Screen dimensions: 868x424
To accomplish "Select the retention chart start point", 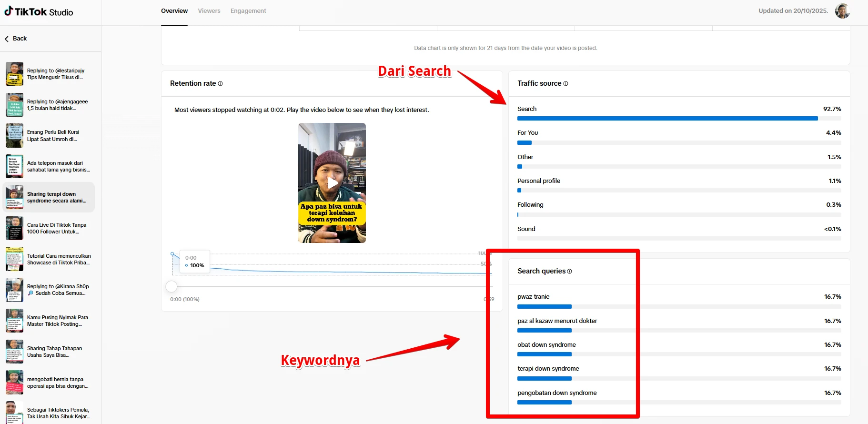I will (172, 254).
